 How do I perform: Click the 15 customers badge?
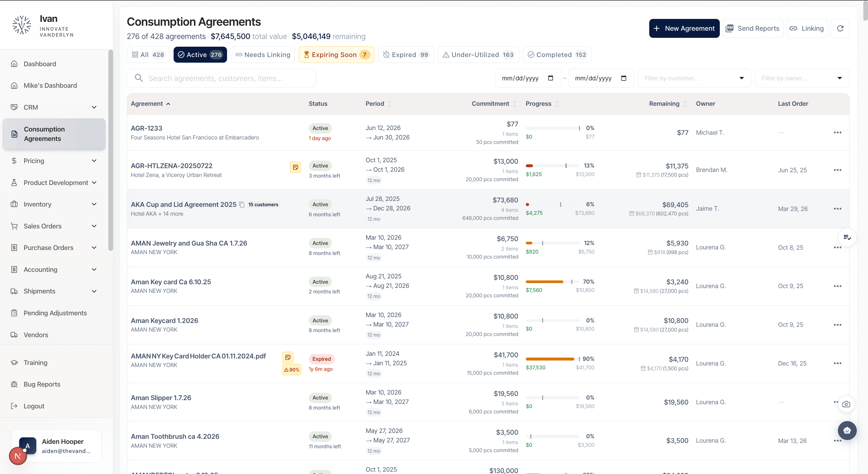point(263,204)
